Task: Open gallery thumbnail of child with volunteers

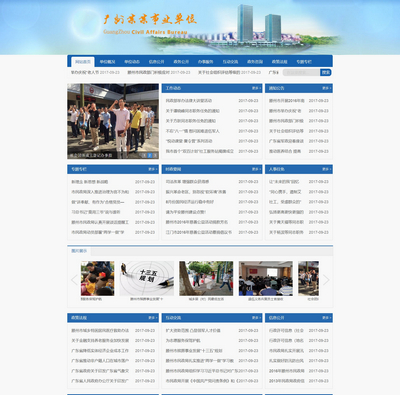Action: point(97,278)
